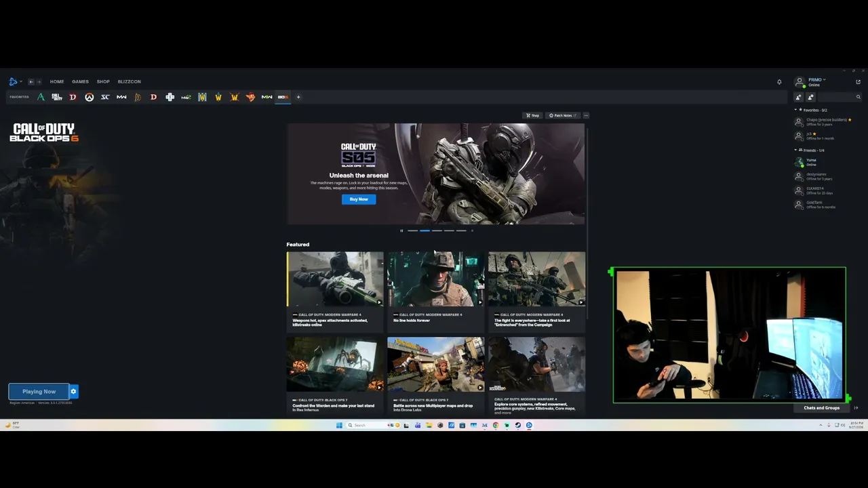Select the MW2 favorites icon
Image resolution: width=868 pixels, height=488 pixels.
[186, 97]
